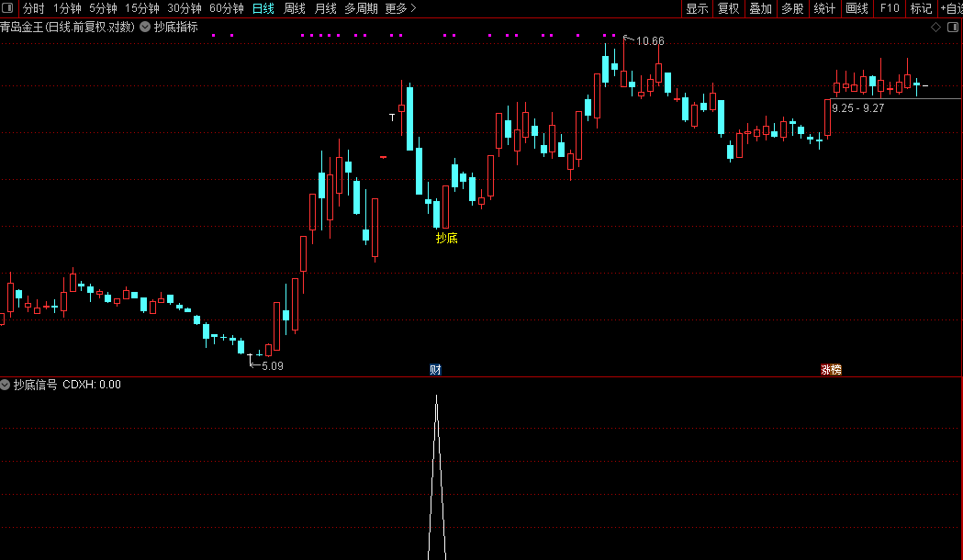The image size is (963, 560).
Task: Click the 显示 button
Action: pyautogui.click(x=697, y=8)
